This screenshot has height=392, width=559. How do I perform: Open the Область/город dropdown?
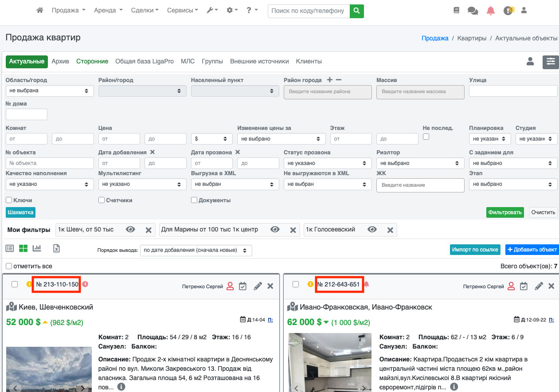point(50,91)
